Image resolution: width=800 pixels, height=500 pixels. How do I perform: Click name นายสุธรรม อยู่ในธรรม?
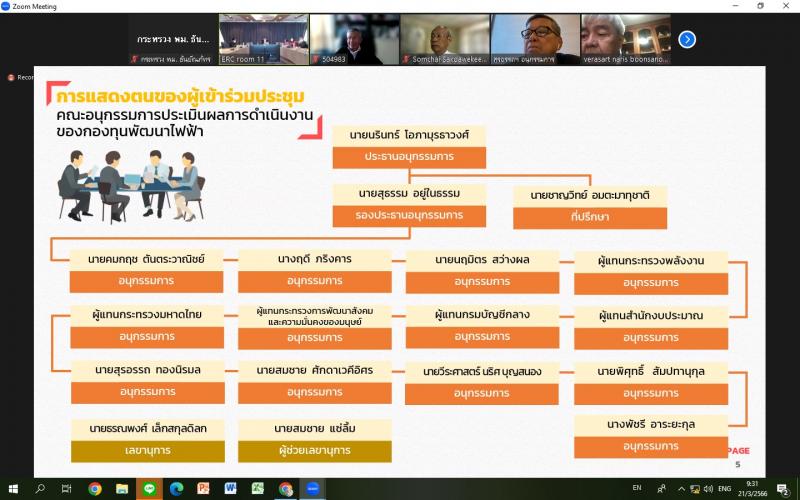point(409,194)
